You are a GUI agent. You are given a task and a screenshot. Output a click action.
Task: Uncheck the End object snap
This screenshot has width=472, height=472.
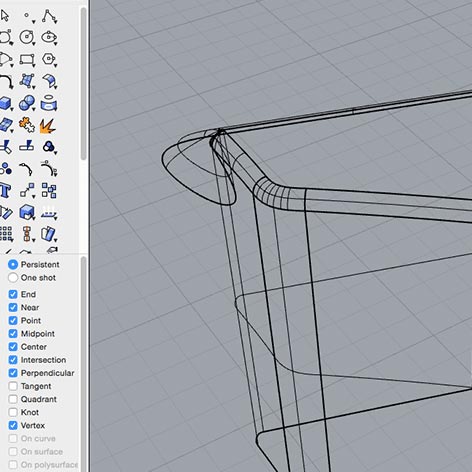coord(13,294)
